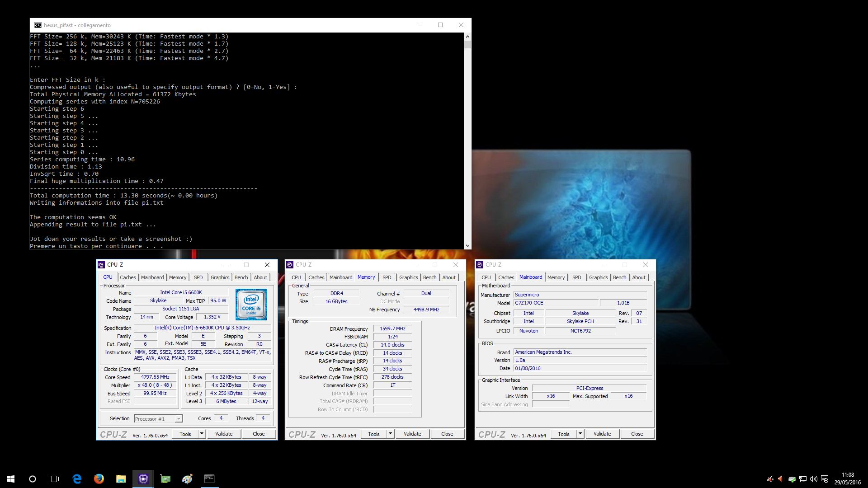The width and height of the screenshot is (868, 488).
Task: Click Tools button in the CPU-Z window showing Motherboard info
Action: click(564, 434)
